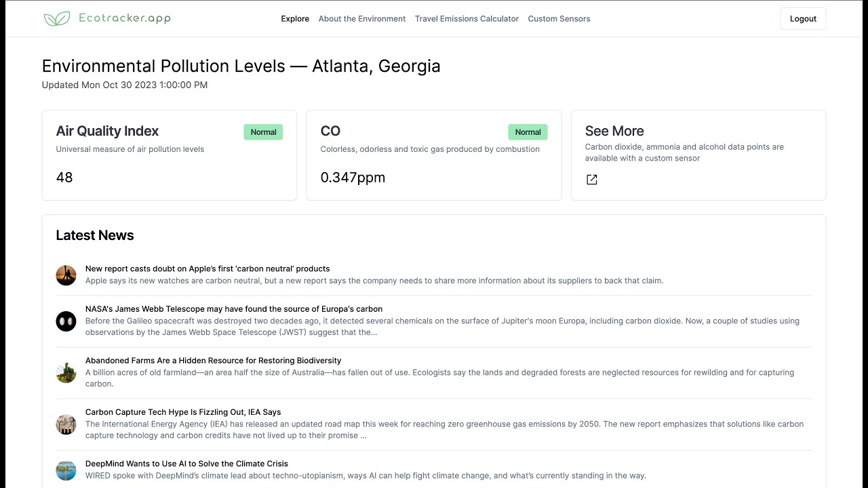Navigate to Custom Sensors
Viewport: 868px width, 488px height.
click(559, 19)
